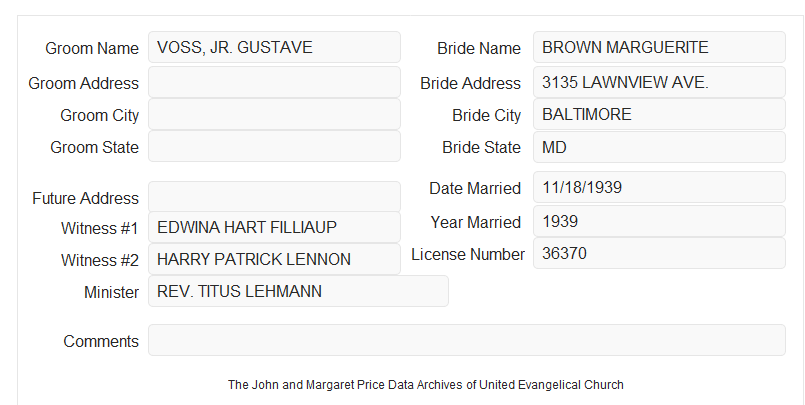Viewport: 805px width, 405px height.
Task: Select the Future Address input
Action: click(x=274, y=197)
